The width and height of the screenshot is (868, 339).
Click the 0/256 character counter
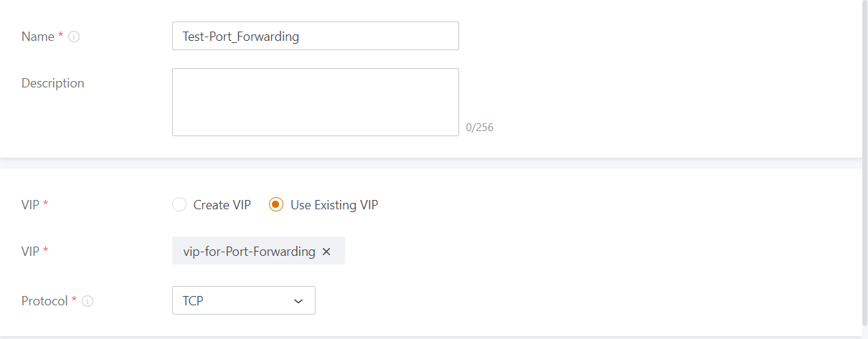479,128
